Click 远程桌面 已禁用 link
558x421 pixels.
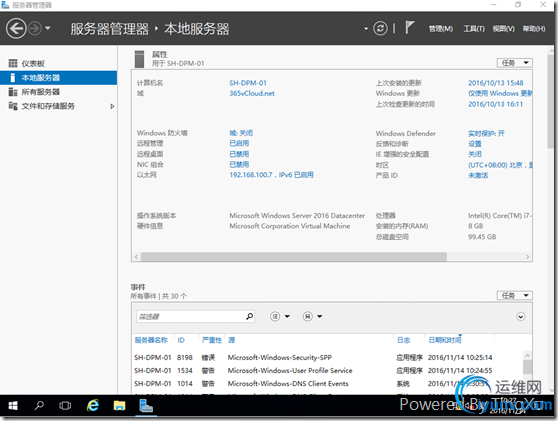tap(239, 154)
